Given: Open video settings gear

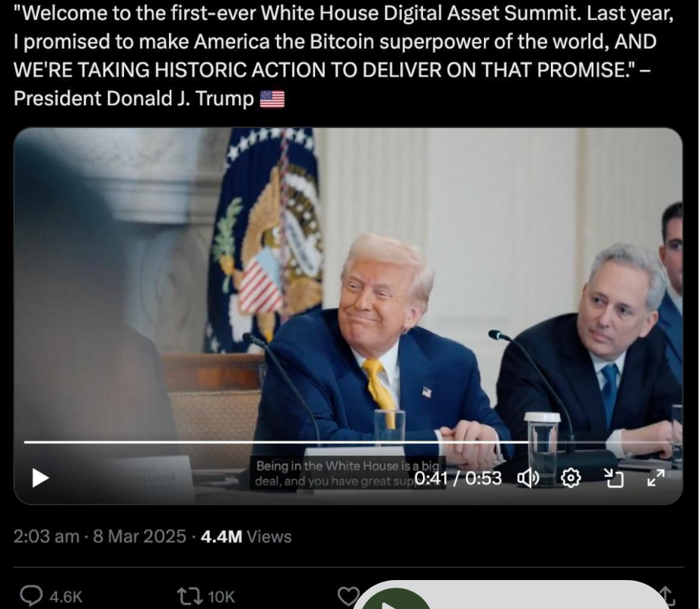Looking at the screenshot, I should pyautogui.click(x=571, y=478).
